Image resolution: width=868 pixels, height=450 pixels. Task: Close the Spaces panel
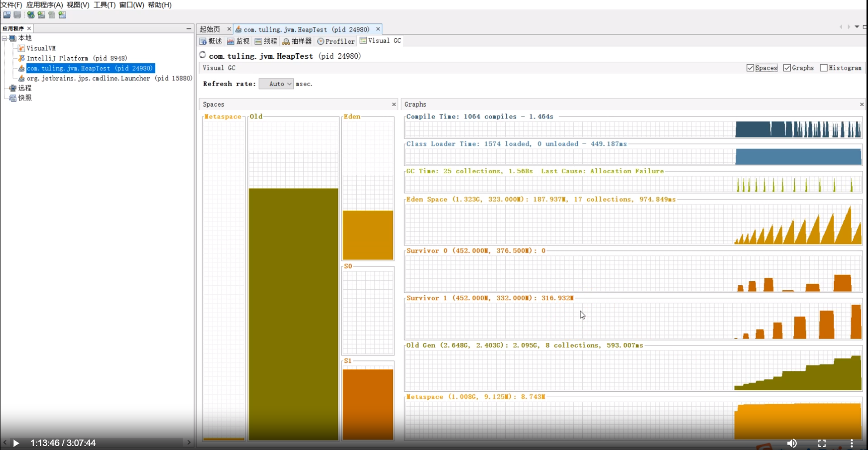pyautogui.click(x=394, y=105)
